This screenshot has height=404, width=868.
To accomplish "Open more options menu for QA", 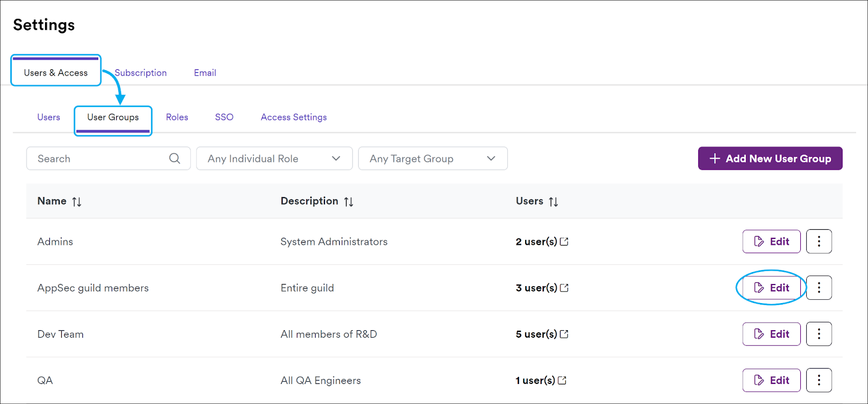I will click(x=819, y=380).
